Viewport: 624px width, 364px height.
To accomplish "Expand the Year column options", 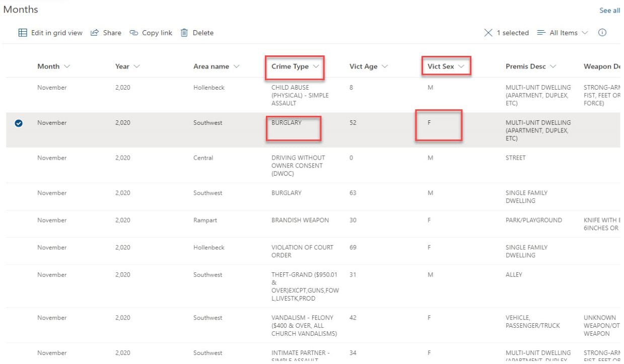I will click(136, 66).
